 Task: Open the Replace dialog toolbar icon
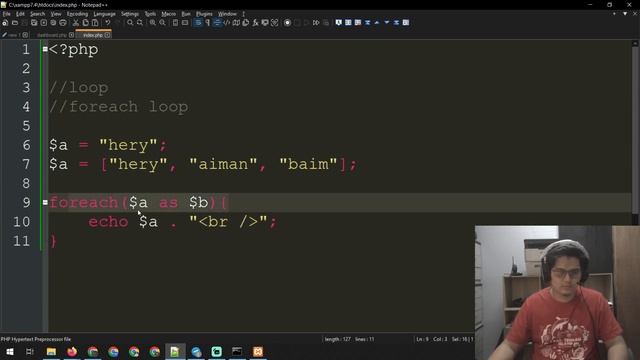[140, 23]
